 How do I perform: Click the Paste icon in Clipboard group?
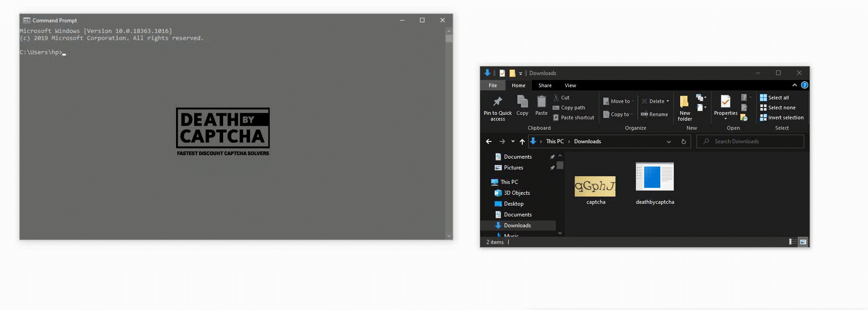pos(541,102)
